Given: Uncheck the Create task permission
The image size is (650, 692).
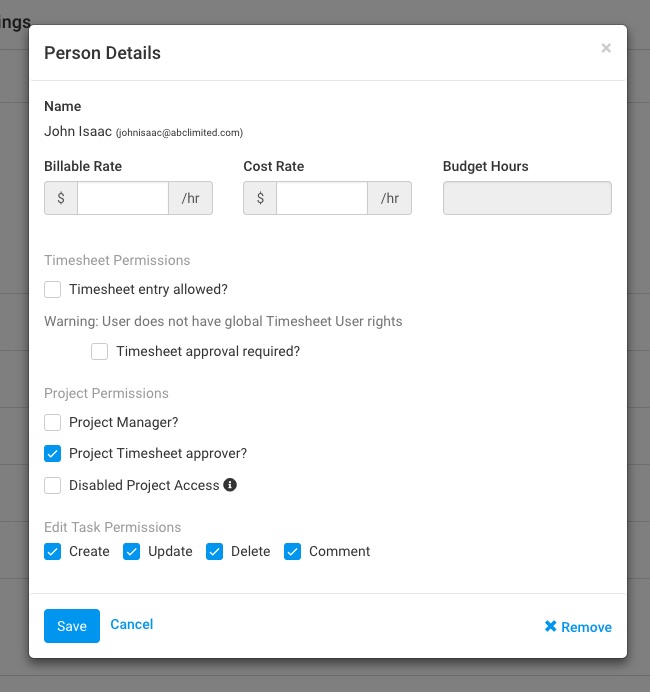Looking at the screenshot, I should pyautogui.click(x=53, y=552).
